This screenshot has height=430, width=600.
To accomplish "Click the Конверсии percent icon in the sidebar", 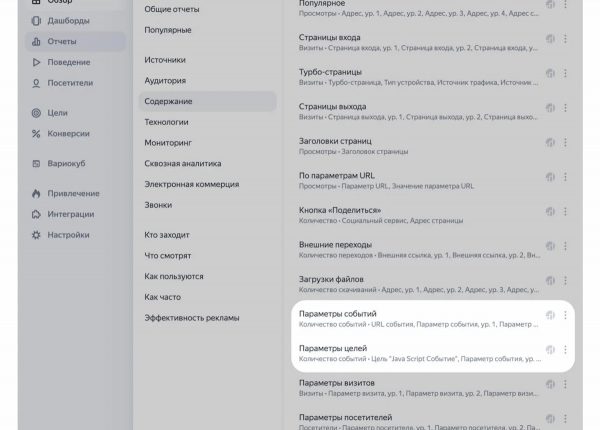I will click(x=36, y=133).
